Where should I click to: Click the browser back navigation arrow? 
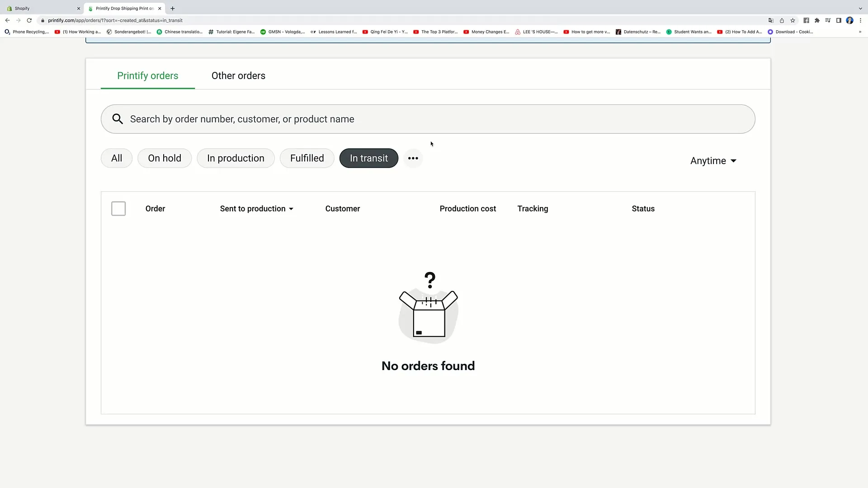point(7,20)
